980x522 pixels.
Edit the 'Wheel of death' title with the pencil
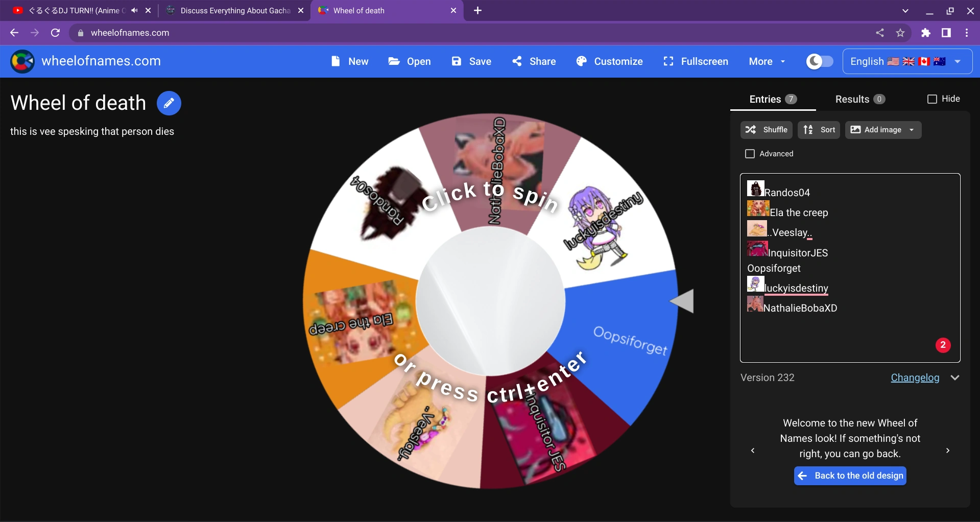[x=169, y=103]
